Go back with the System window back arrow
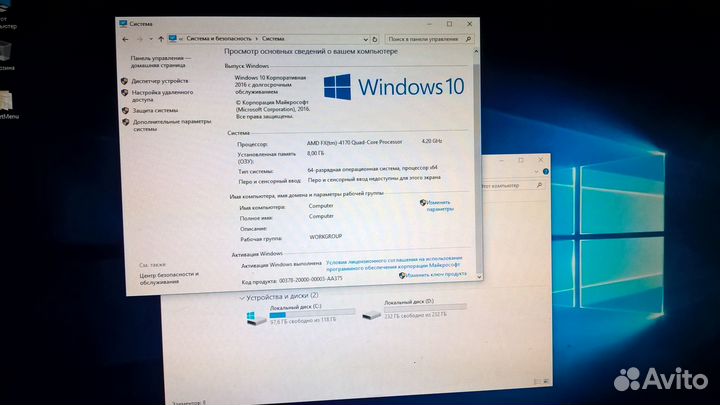 pos(125,39)
